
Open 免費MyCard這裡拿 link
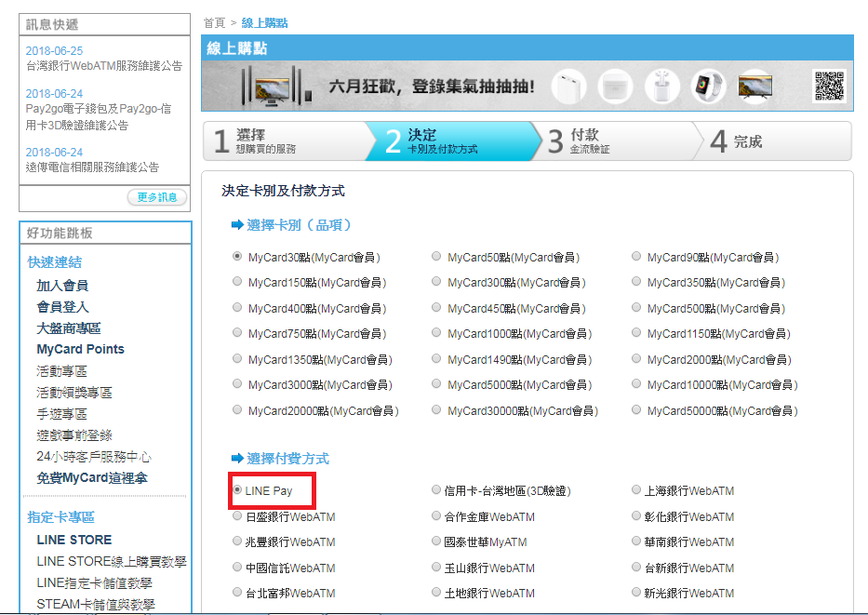tap(92, 477)
